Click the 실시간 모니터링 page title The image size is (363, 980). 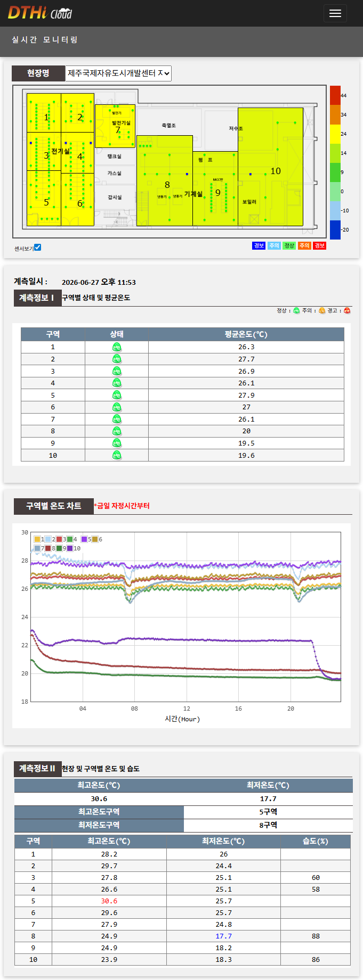click(x=45, y=40)
